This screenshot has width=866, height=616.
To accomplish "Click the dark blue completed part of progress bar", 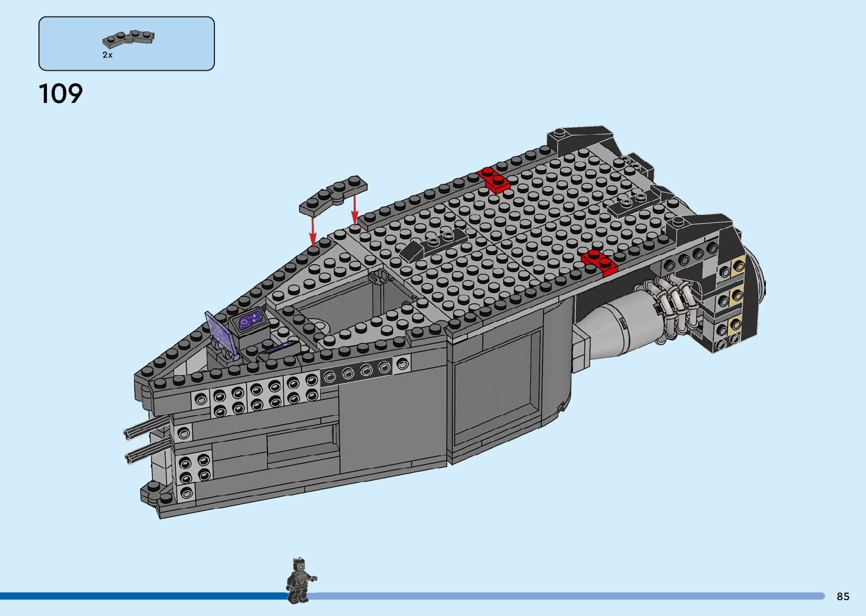I will coord(141,596).
